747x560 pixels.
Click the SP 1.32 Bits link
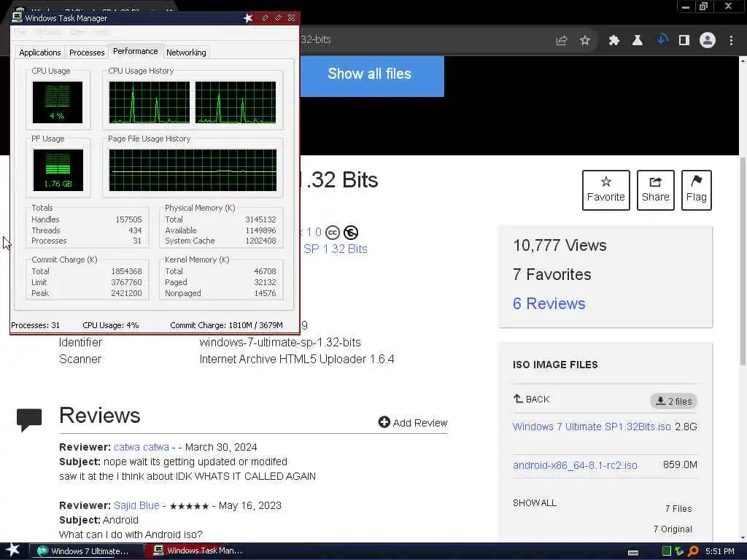tap(335, 249)
